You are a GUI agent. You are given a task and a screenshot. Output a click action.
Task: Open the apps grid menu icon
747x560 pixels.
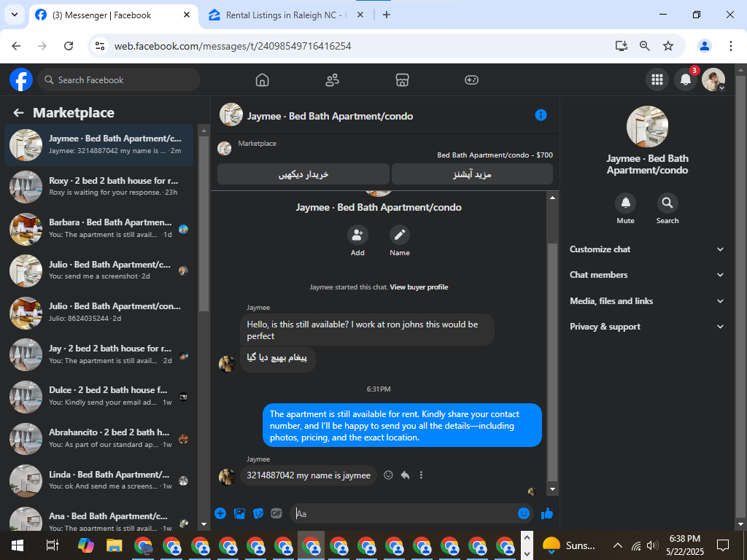point(657,79)
